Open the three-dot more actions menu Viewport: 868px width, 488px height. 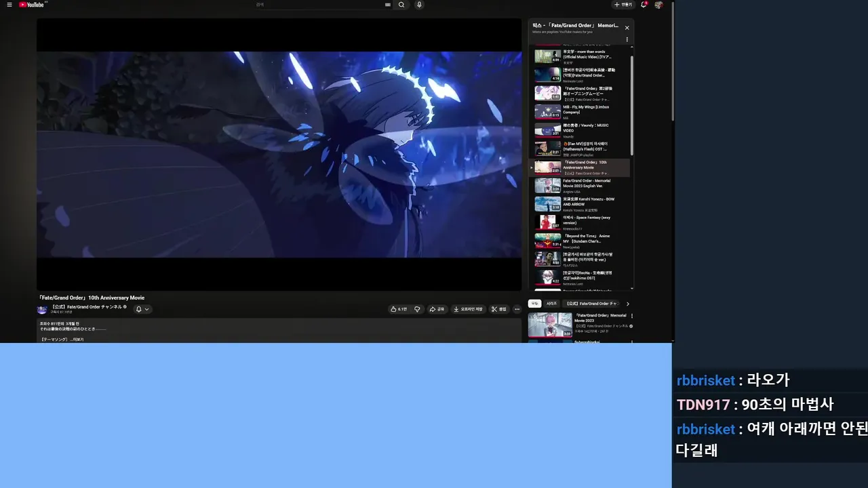coord(517,309)
